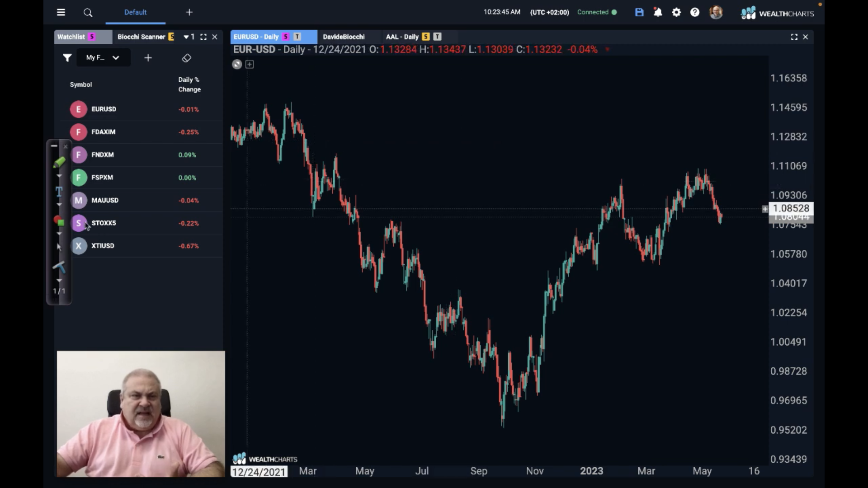868x488 pixels.
Task: Click the round chart link icon
Action: click(237, 64)
